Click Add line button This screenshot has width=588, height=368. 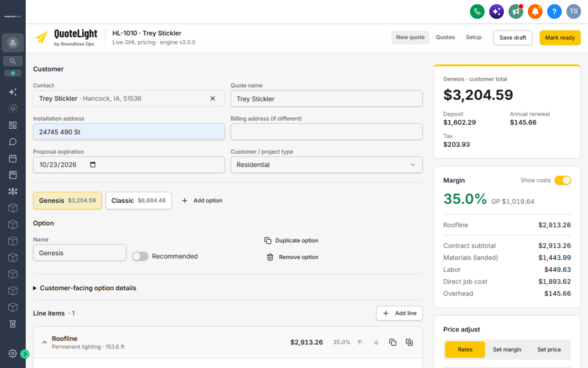(x=399, y=313)
